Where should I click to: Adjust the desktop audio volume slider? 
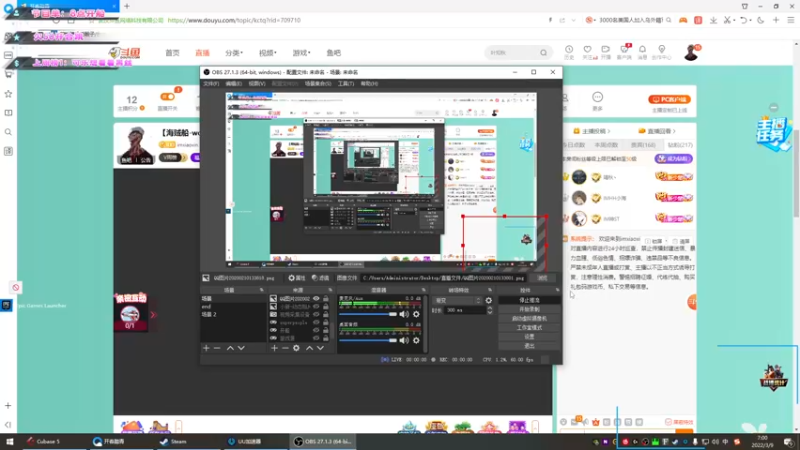click(x=368, y=340)
